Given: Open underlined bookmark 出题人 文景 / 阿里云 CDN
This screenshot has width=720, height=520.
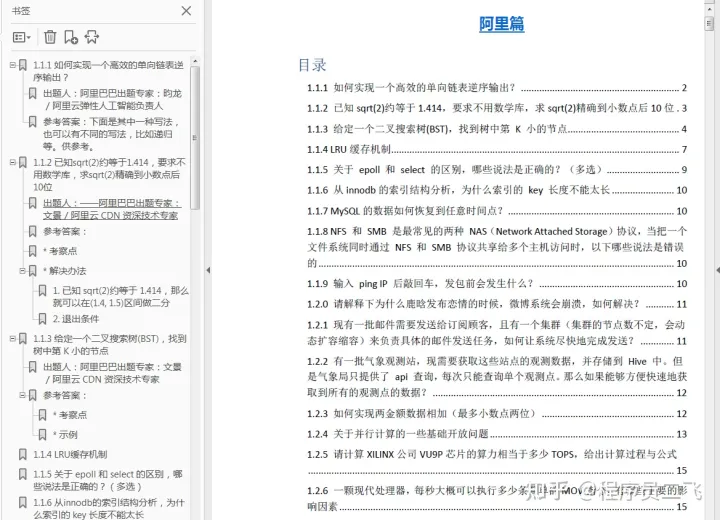Looking at the screenshot, I should (x=112, y=209).
